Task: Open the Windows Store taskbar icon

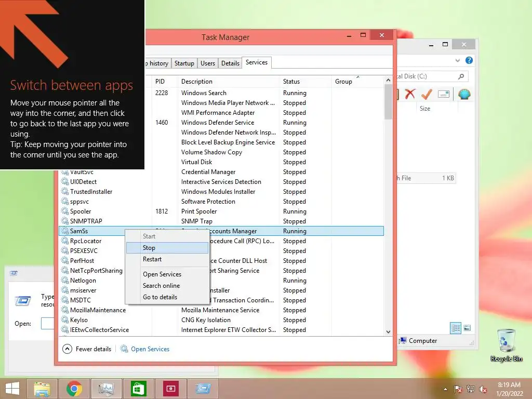Action: [138, 389]
